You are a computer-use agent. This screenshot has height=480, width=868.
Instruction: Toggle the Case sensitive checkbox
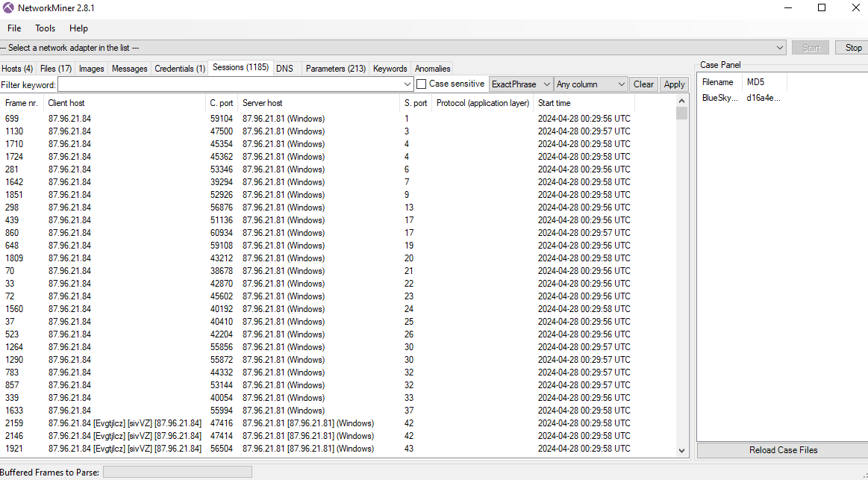click(x=422, y=84)
